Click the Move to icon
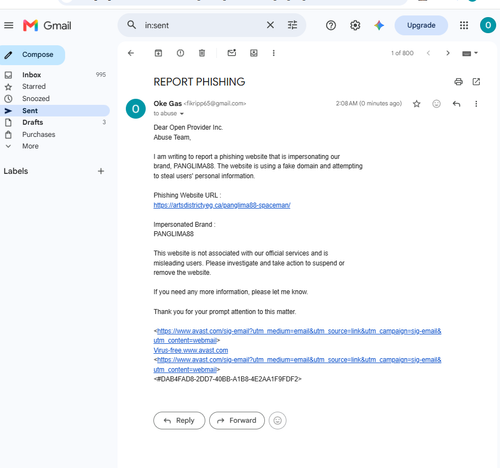The image size is (500, 468). click(254, 53)
